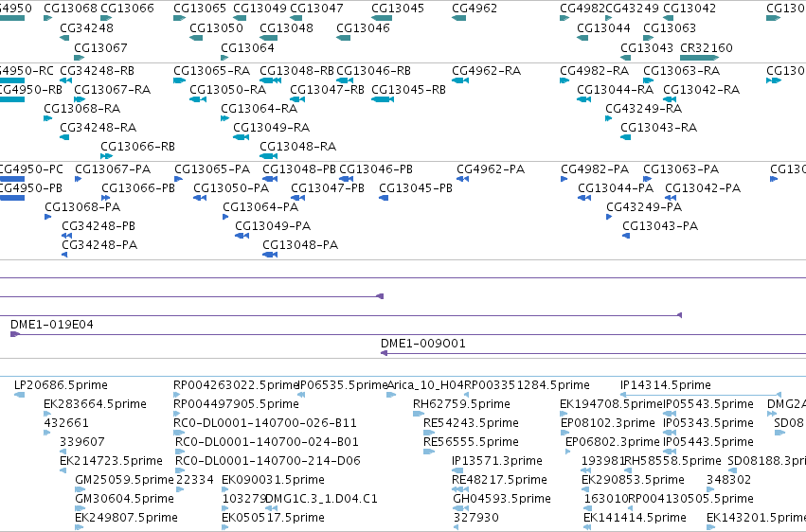806x532 pixels.
Task: Click the RC0-DL0001-140700-026-B11 EST label
Action: coord(265,423)
